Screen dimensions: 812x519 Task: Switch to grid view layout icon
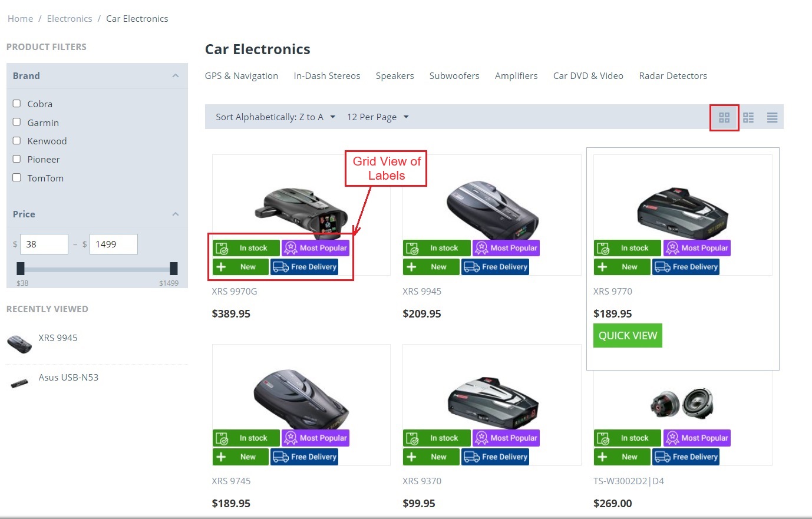724,118
